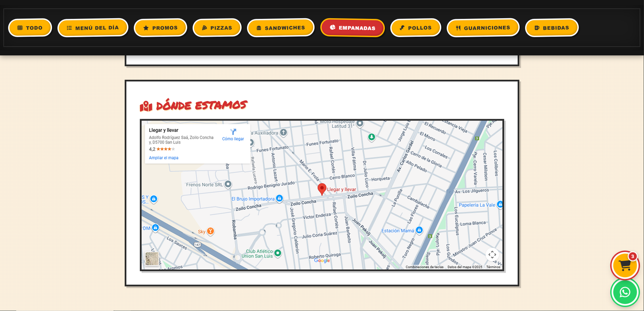Click the red Llegar y llevar map pin
644x311 pixels.
click(322, 189)
